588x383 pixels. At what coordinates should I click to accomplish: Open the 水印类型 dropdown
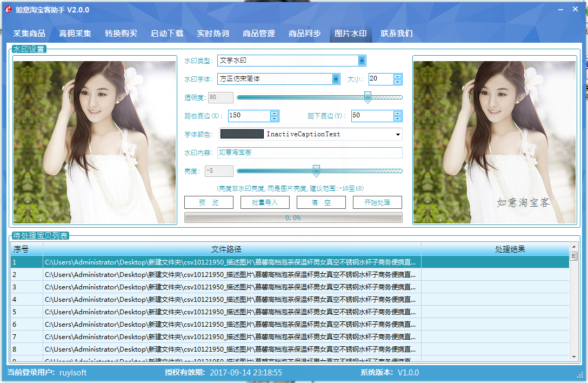(362, 61)
